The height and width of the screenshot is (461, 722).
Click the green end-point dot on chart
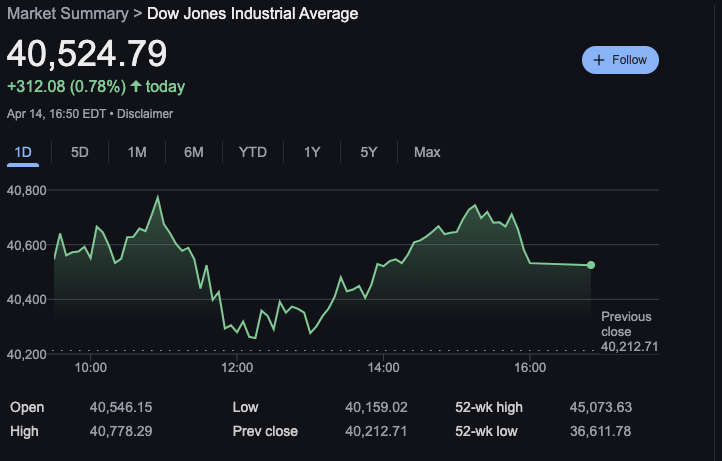(591, 265)
